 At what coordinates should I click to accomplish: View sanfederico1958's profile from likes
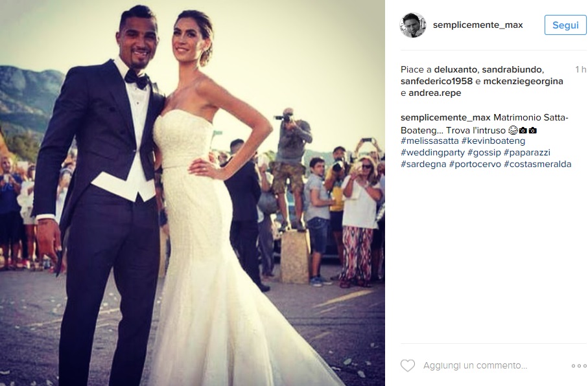click(436, 81)
